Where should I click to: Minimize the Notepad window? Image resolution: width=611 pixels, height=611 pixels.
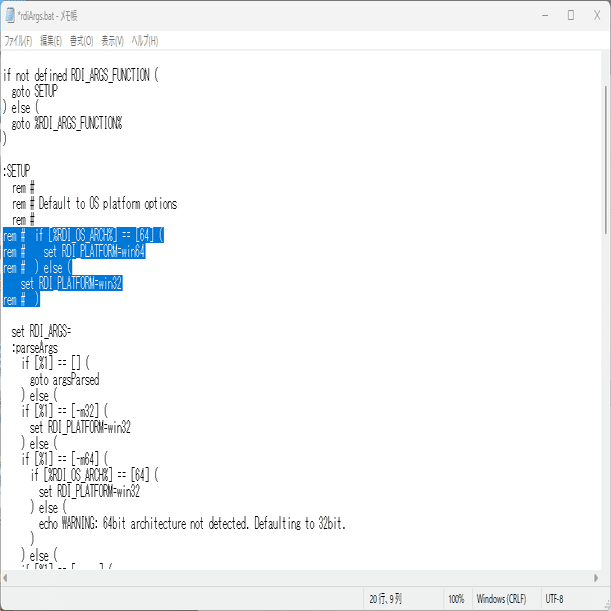tap(545, 16)
